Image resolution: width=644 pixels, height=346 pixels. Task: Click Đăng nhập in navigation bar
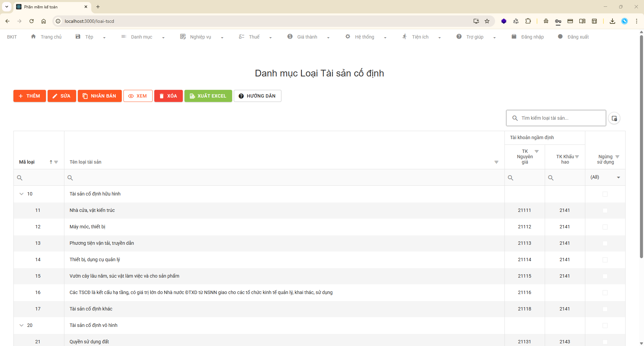pyautogui.click(x=528, y=37)
